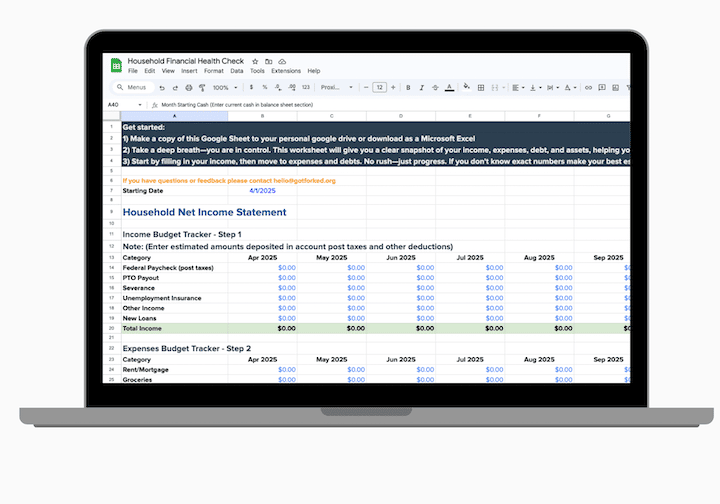Viewport: 720px width, 504px height.
Task: Decrease decimal places
Action: 278,87
